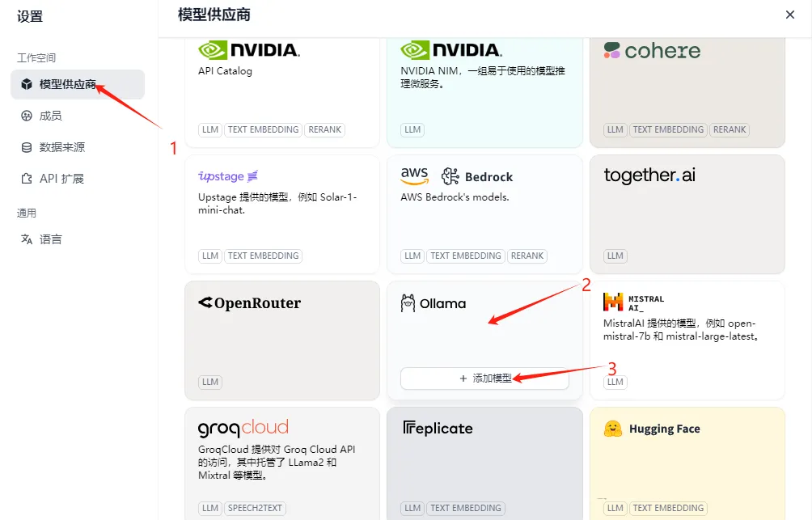Viewport: 812px width, 520px height.
Task: Click TEXT EMBEDDING tag in Replicate card
Action: [466, 508]
